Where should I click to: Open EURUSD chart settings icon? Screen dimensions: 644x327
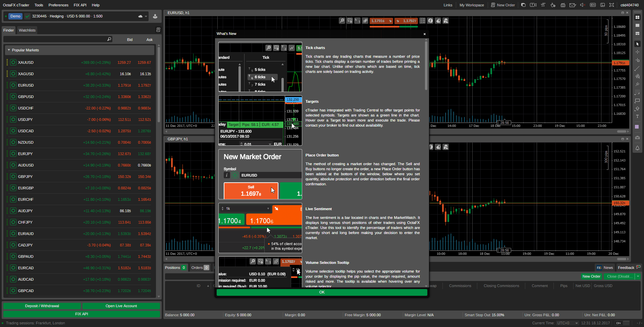350,21
